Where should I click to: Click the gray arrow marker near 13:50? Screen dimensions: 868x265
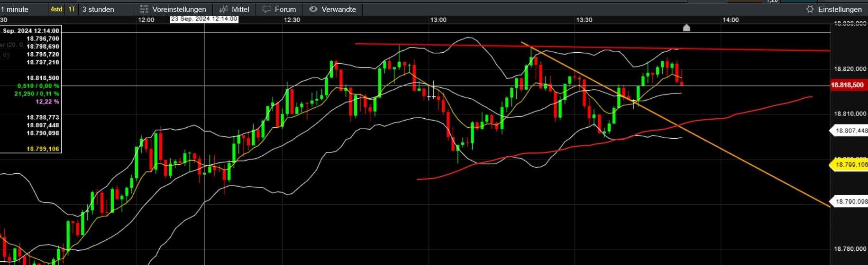click(686, 28)
